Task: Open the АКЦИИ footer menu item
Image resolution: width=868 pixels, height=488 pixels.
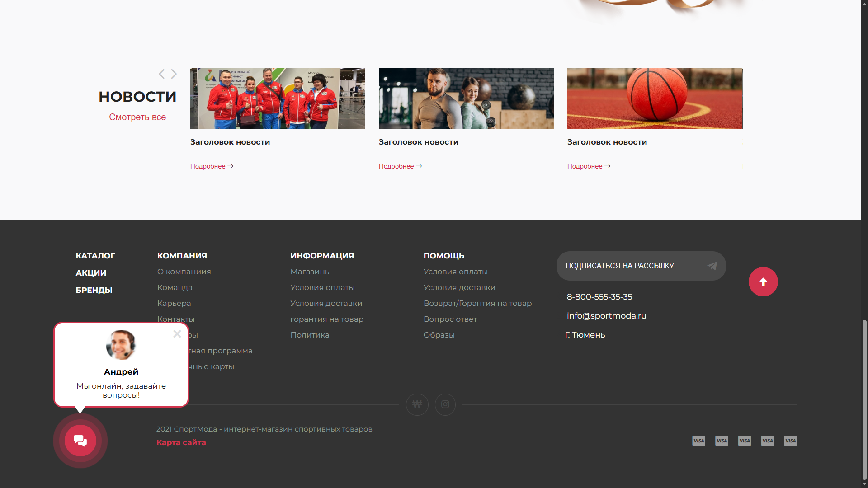Action: tap(91, 273)
